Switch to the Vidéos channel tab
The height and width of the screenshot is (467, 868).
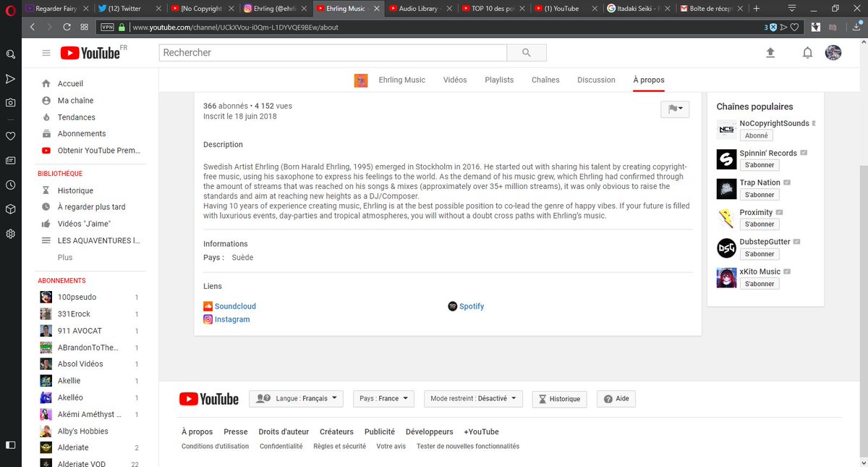(x=455, y=80)
